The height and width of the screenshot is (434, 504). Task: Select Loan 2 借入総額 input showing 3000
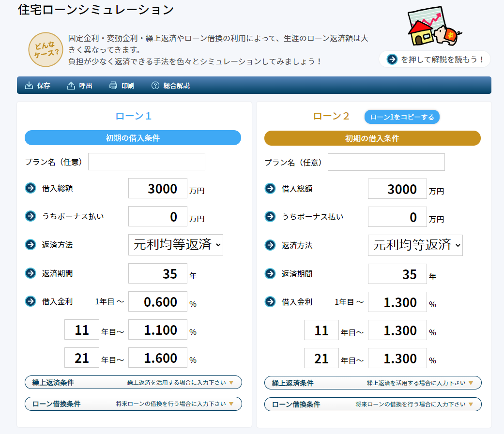(x=397, y=189)
